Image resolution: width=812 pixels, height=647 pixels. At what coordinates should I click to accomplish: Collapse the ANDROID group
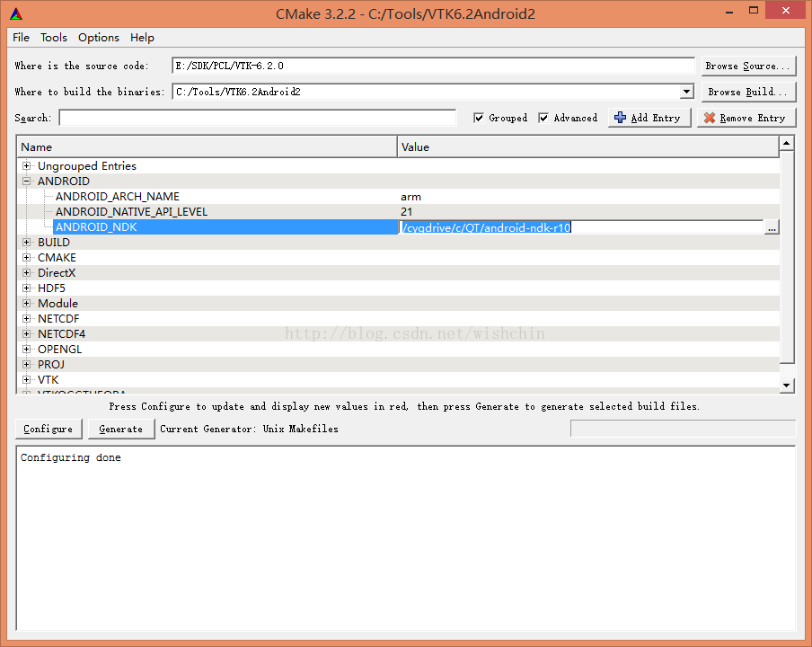tap(26, 181)
